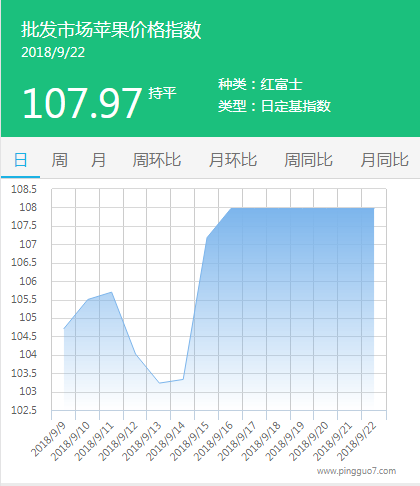Click the 103.5 y-axis label
The height and width of the screenshot is (486, 420).
(24, 373)
